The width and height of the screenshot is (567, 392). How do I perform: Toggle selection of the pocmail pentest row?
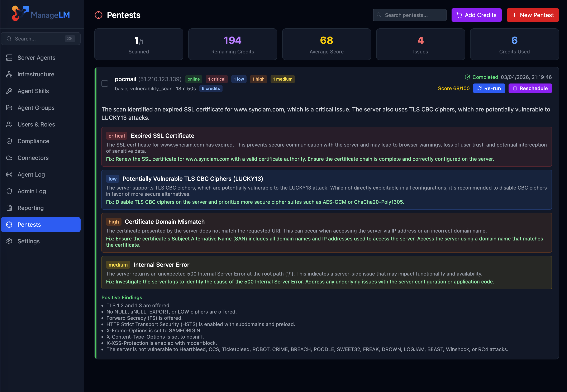point(105,83)
